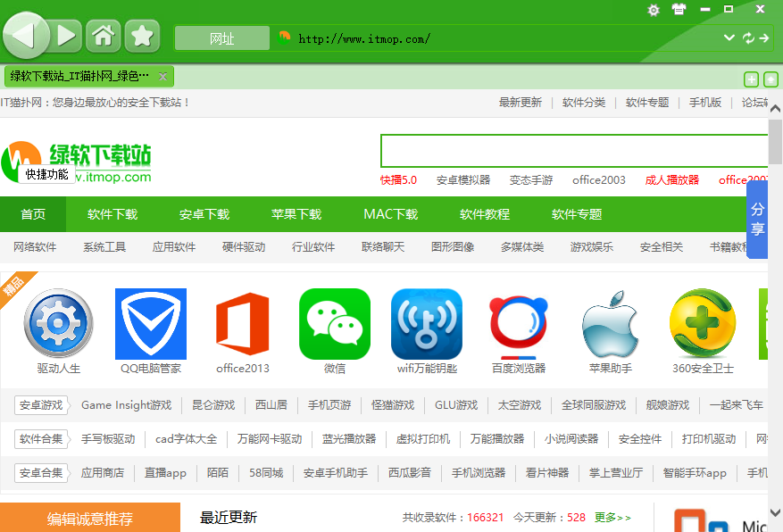Click the red 成人播放器 hot search link
Image resolution: width=783 pixels, height=532 pixels.
(x=672, y=180)
